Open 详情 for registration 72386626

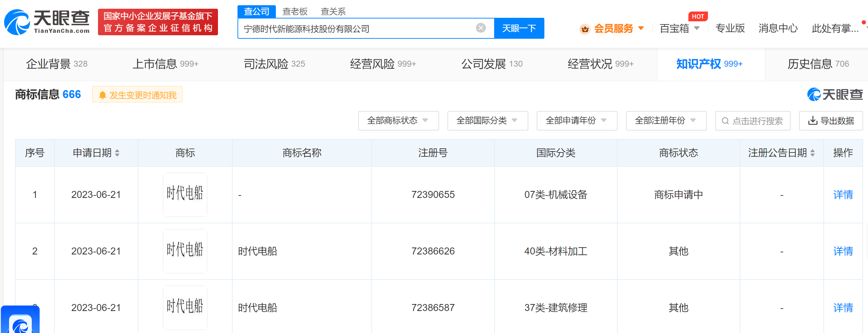(x=843, y=251)
